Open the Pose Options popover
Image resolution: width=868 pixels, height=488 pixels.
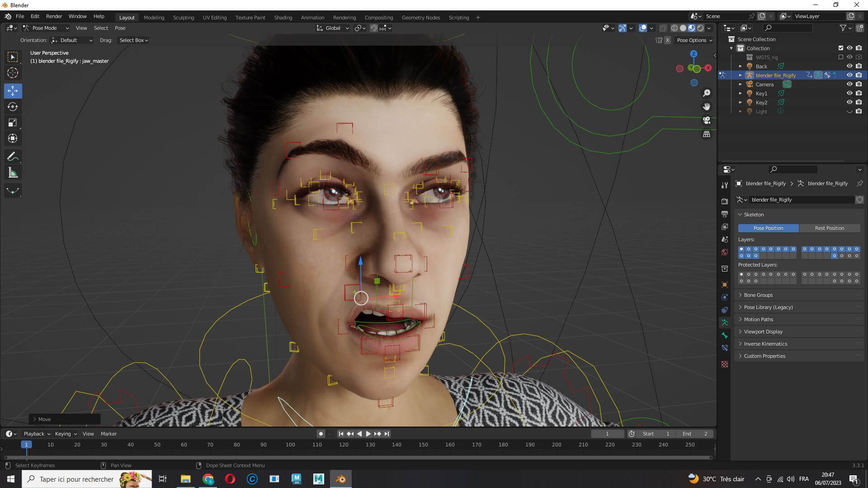click(x=694, y=40)
